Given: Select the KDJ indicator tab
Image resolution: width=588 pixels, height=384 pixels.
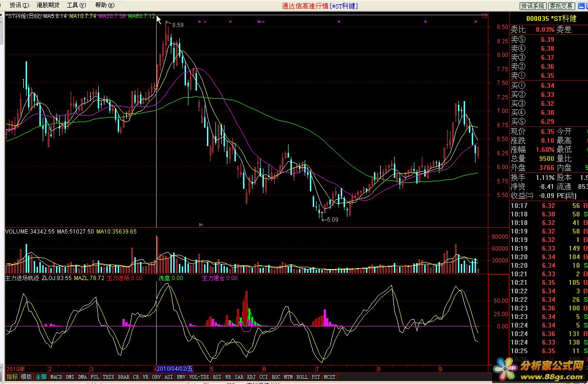Looking at the screenshot, I should point(252,377).
